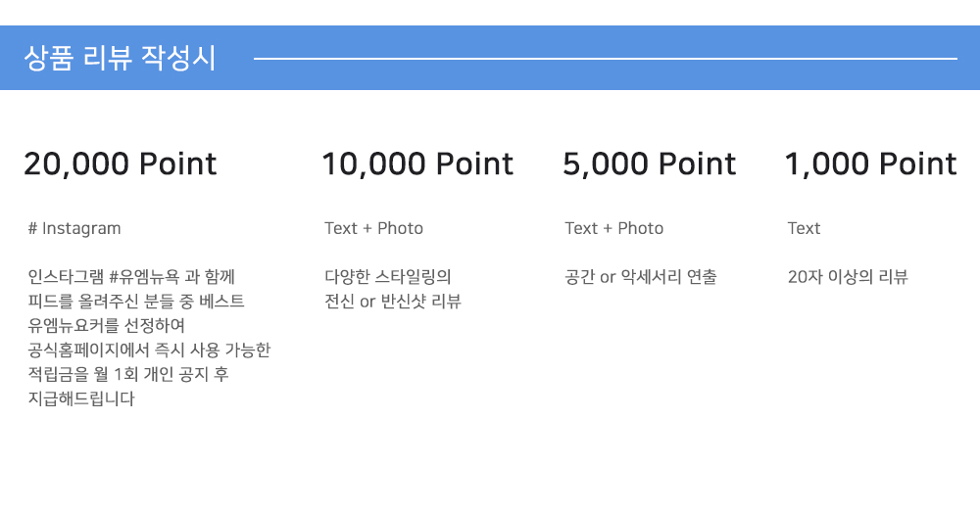
Task: Click the 유엠뉴요커를 선정하여 text
Action: pos(106,325)
